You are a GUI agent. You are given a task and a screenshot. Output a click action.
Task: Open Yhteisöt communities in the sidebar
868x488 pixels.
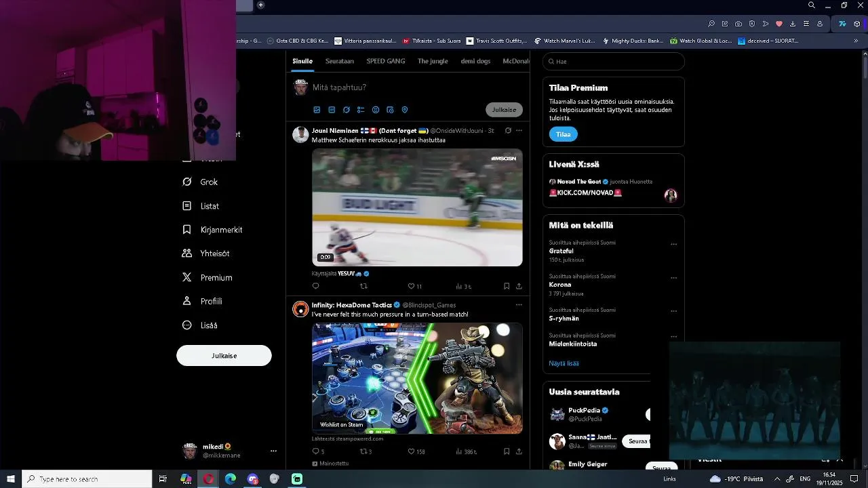click(x=206, y=253)
